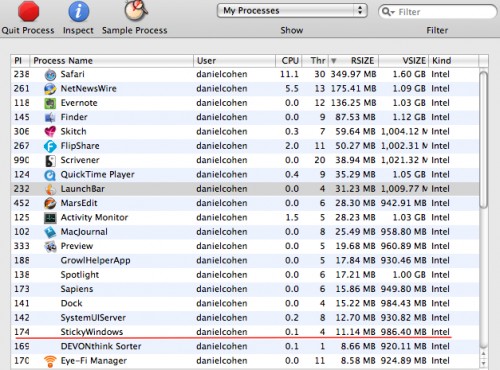Click NetNewsWire's 175.41 MB RSIZE value
The height and width of the screenshot is (370, 500).
click(353, 89)
